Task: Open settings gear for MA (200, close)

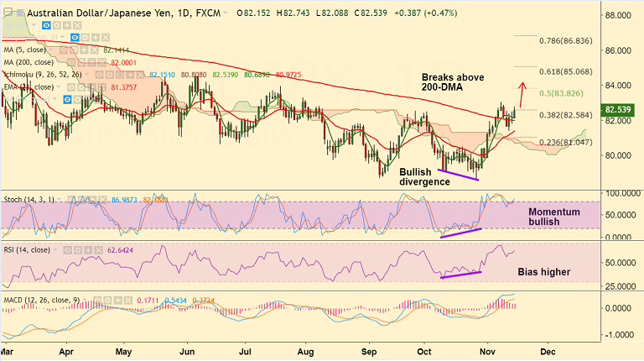Action: [81, 62]
